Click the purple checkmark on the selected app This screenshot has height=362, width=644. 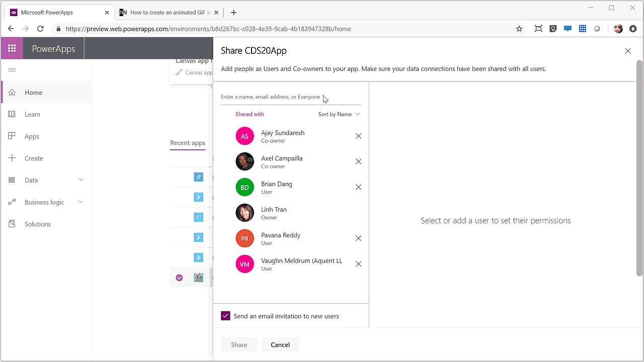[x=179, y=277]
